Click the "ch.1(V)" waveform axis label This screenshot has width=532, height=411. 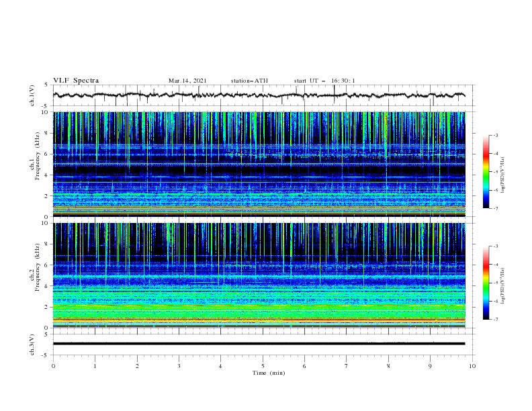pyautogui.click(x=32, y=95)
